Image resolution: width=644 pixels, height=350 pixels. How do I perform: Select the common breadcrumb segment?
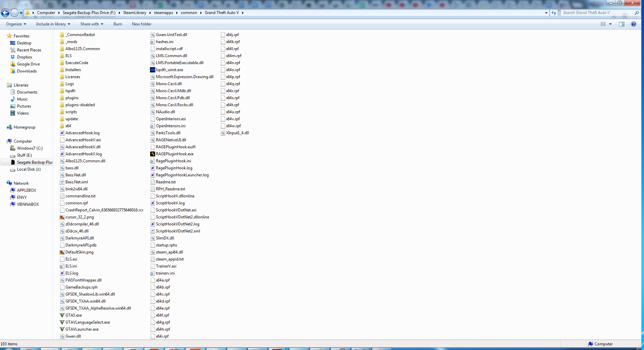click(x=189, y=13)
